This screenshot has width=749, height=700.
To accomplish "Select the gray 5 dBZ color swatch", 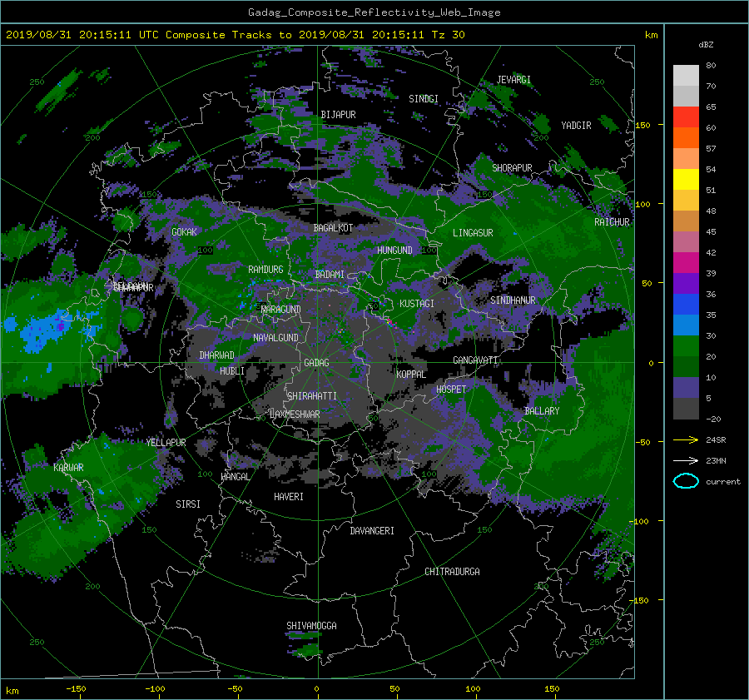I will [686, 408].
